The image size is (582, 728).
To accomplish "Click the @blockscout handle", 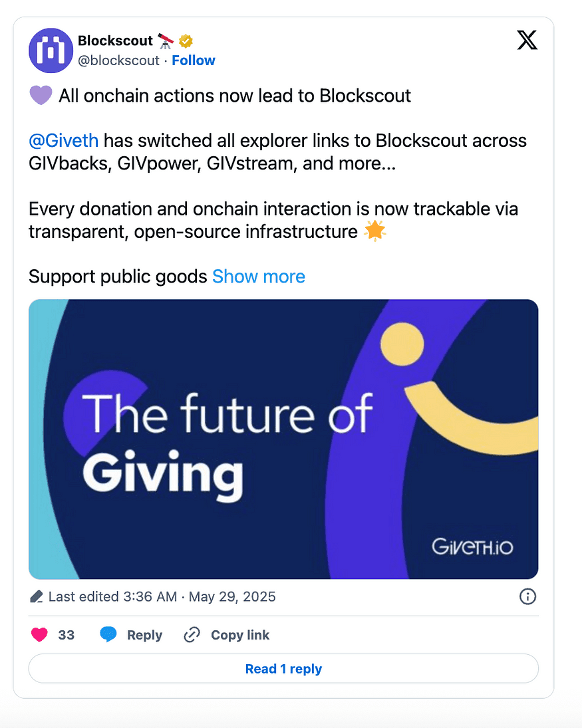I will (x=118, y=61).
